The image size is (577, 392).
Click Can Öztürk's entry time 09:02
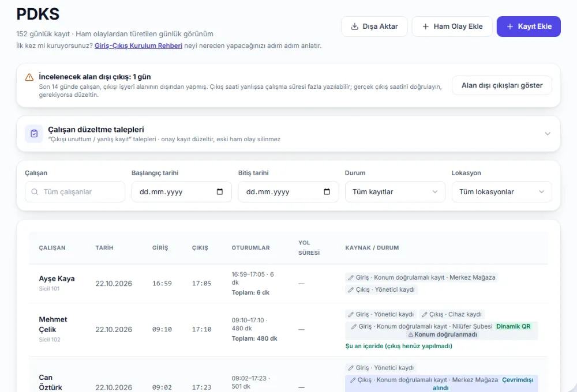tap(162, 387)
